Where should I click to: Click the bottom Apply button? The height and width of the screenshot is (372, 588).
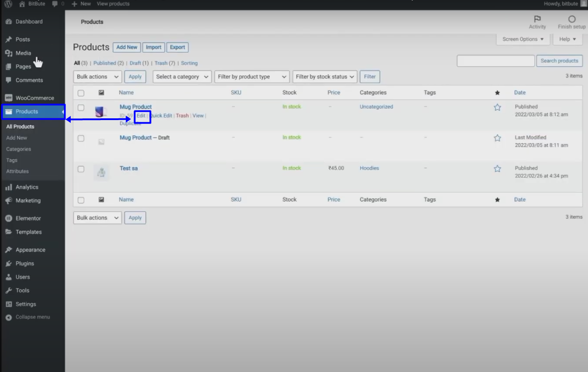tap(135, 217)
